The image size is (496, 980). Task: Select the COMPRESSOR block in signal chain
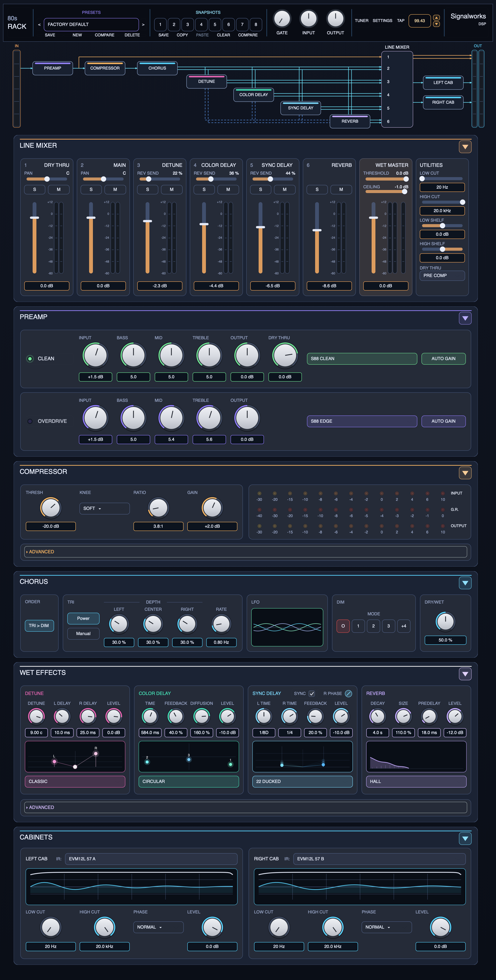[x=105, y=68]
